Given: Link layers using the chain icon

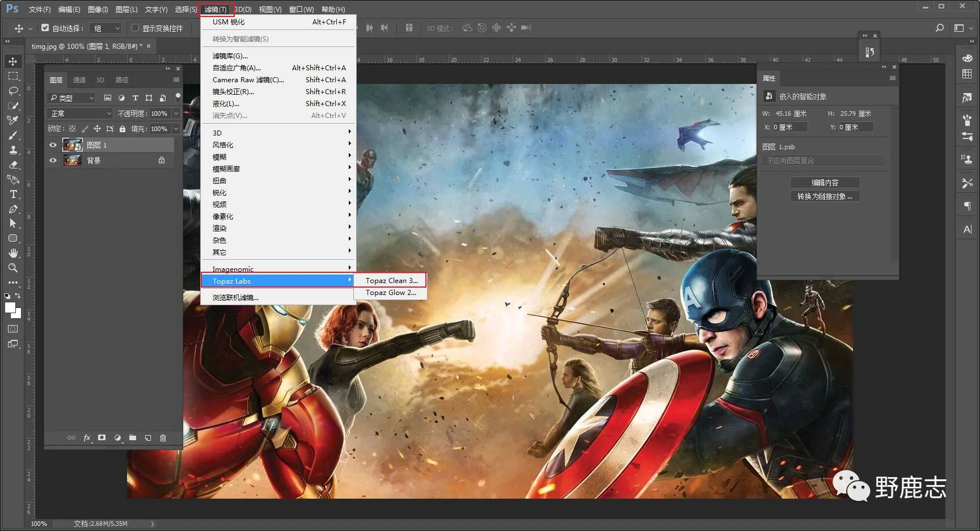Looking at the screenshot, I should pyautogui.click(x=71, y=438).
